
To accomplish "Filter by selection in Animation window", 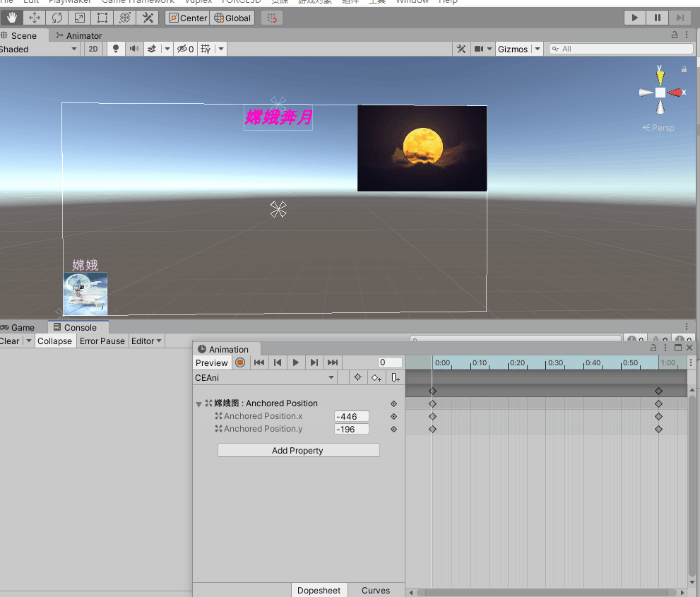I will tap(357, 378).
